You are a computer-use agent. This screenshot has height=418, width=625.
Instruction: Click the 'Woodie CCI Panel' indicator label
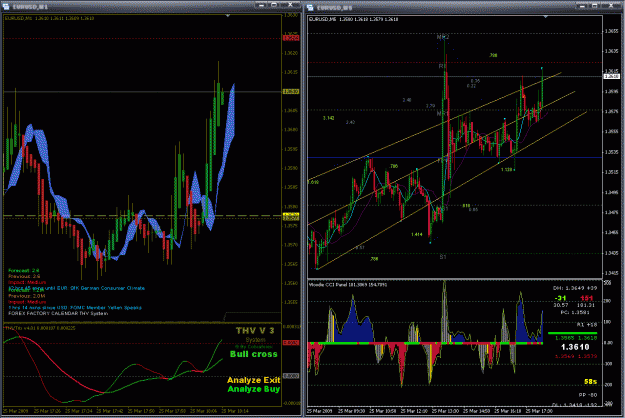348,285
